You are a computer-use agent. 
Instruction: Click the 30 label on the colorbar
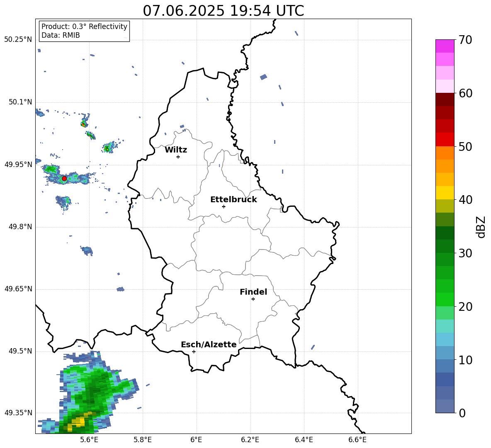pyautogui.click(x=465, y=253)
